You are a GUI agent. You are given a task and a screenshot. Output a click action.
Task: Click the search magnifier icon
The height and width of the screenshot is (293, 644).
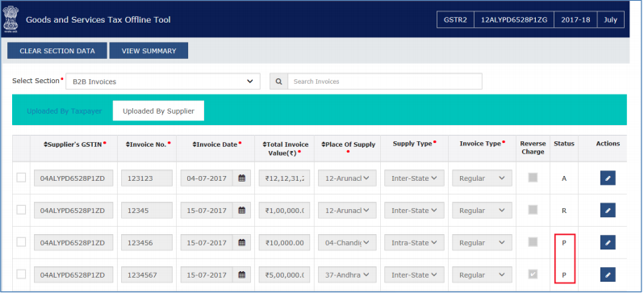coord(279,82)
